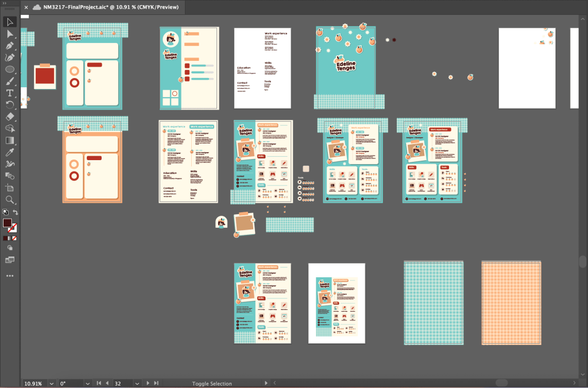588x388 pixels.
Task: Close the NM3217-FinalProject document tab
Action: pos(26,7)
